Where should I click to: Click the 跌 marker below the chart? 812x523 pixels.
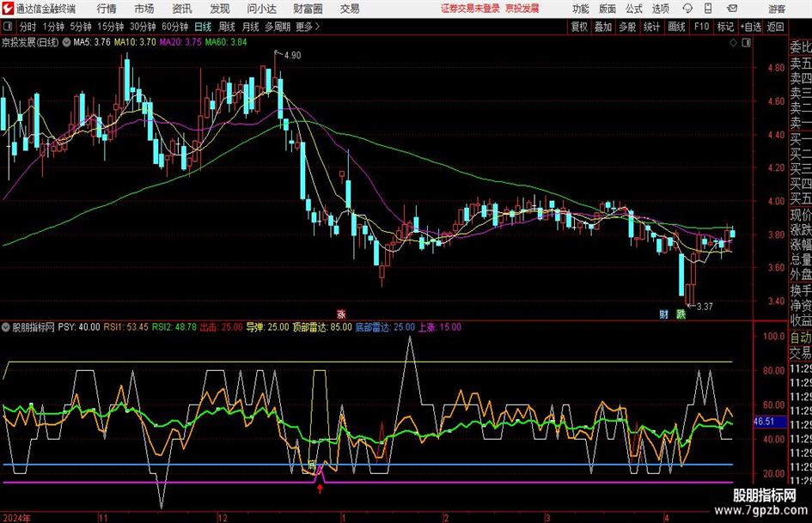pyautogui.click(x=681, y=313)
